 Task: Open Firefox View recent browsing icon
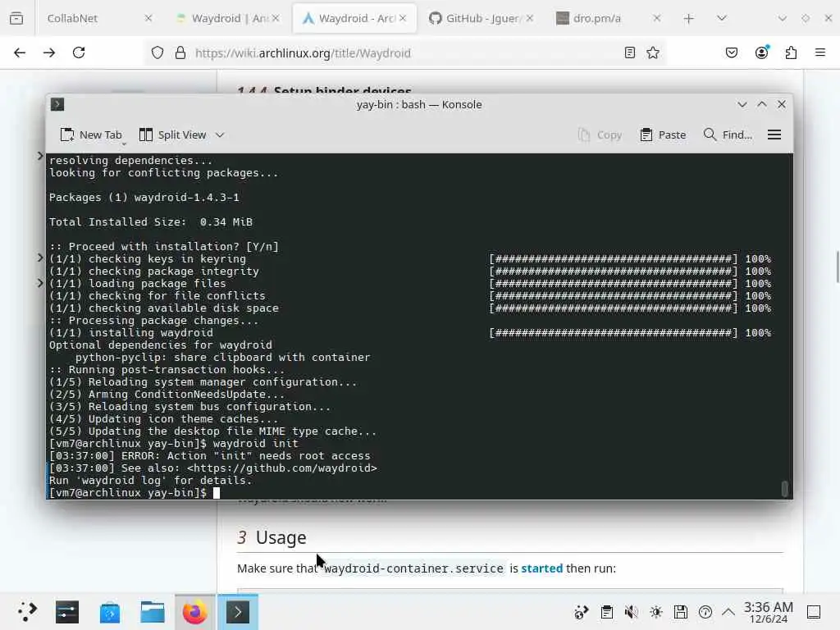click(16, 18)
